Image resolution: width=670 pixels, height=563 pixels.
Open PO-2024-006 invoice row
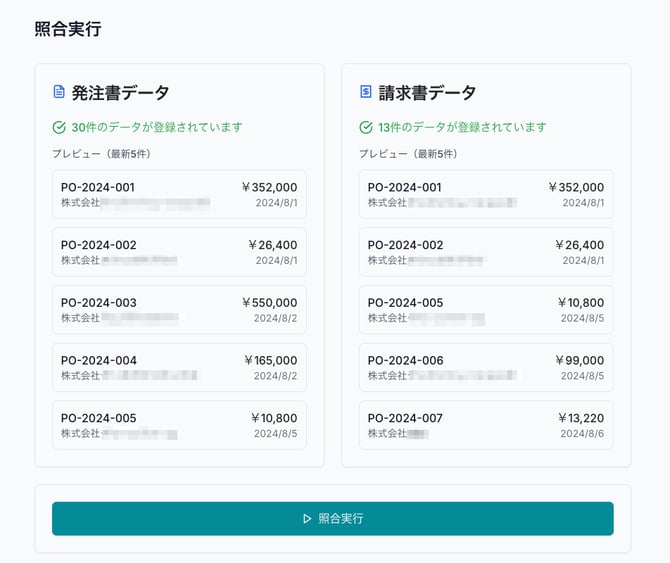coord(486,368)
